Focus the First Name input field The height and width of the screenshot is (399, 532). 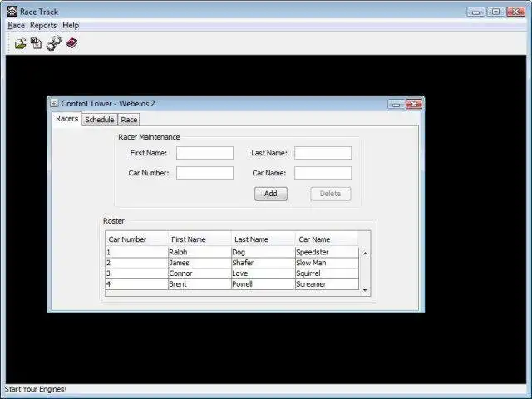click(x=204, y=153)
